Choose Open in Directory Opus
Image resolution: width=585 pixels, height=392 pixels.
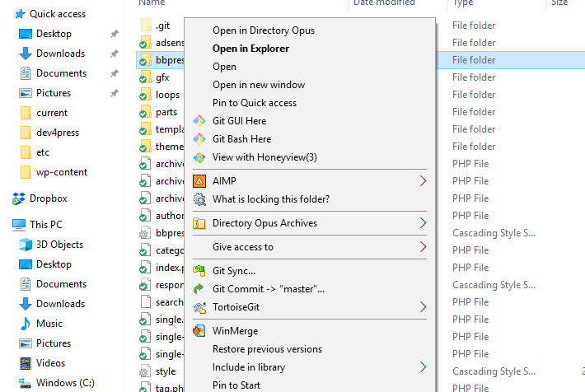[263, 30]
